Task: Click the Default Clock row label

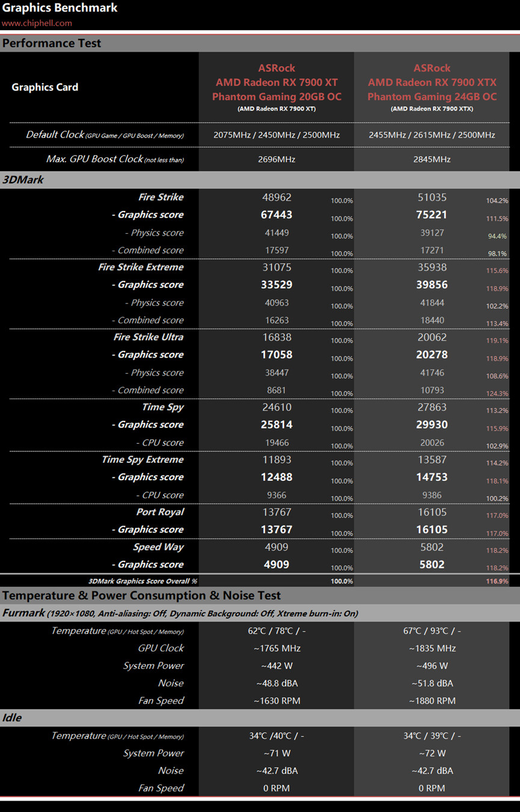Action: pos(105,135)
